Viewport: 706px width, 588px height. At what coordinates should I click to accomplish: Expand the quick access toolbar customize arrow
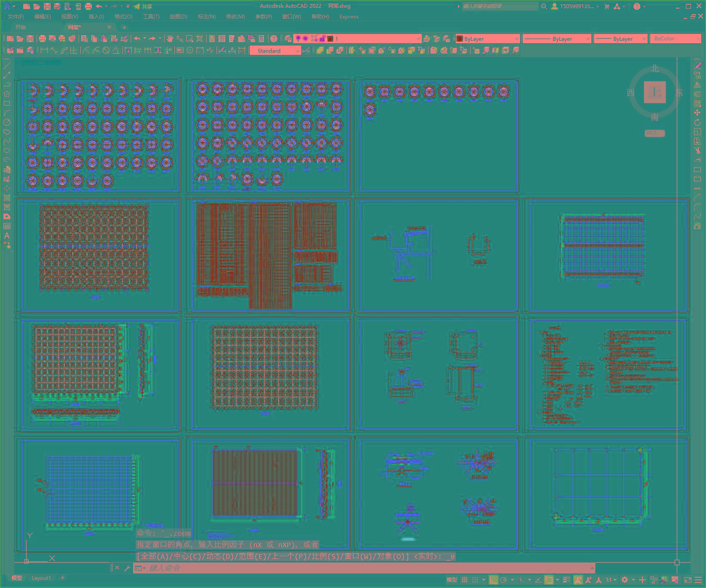tap(128, 6)
